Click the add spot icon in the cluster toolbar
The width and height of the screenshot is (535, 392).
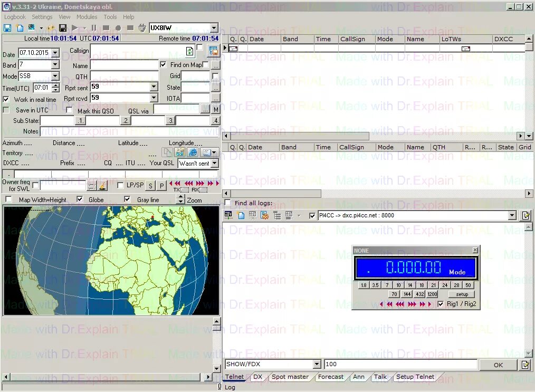click(x=241, y=215)
